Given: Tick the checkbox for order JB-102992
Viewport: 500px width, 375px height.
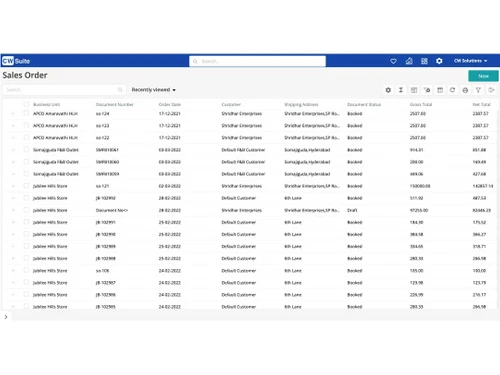Looking at the screenshot, I should pos(26,198).
